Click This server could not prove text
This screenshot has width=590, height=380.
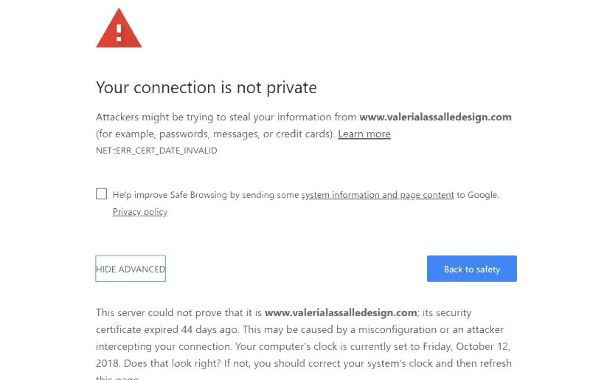(169, 313)
